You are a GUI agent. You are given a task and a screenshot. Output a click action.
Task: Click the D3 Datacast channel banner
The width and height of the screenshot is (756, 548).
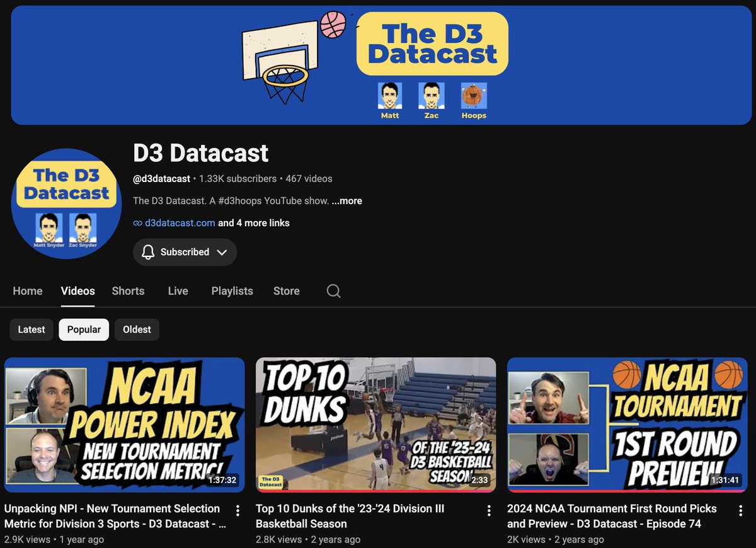[x=381, y=66]
